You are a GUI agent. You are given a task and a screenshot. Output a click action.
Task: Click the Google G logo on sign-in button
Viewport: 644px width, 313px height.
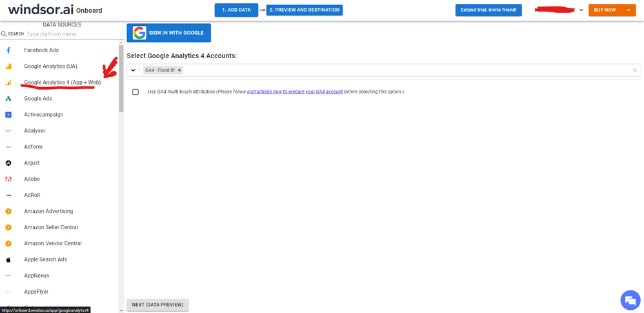[139, 33]
